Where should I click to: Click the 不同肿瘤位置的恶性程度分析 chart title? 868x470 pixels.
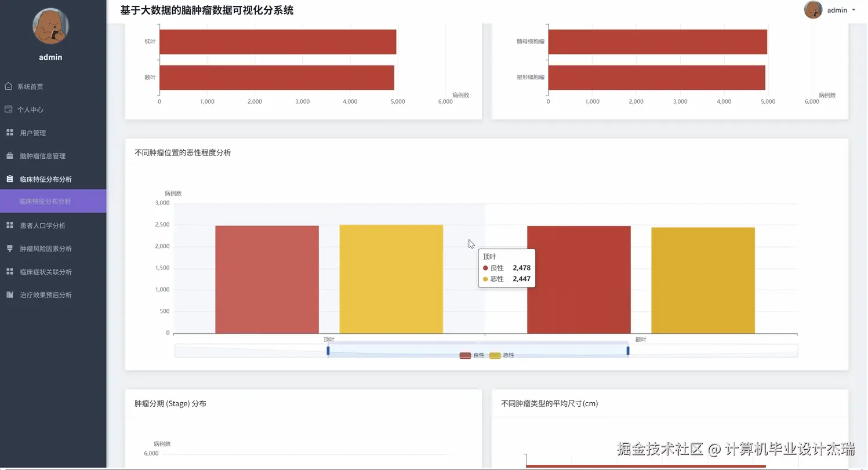pos(183,152)
